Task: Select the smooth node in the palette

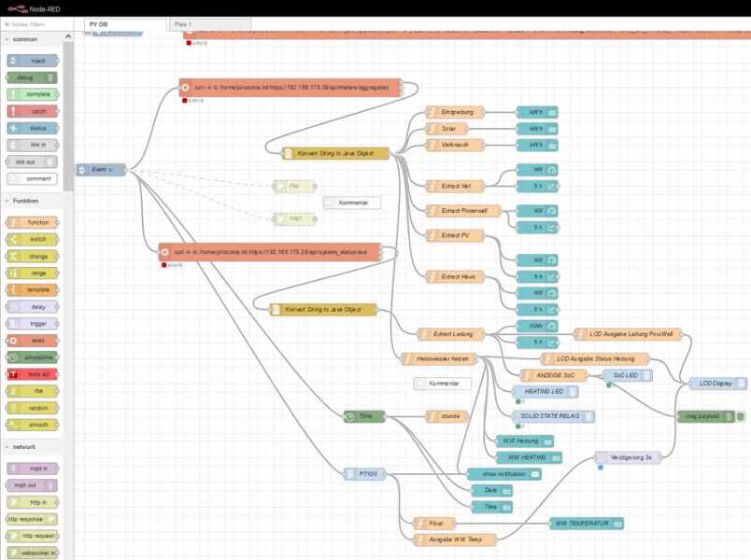Action: [x=32, y=425]
